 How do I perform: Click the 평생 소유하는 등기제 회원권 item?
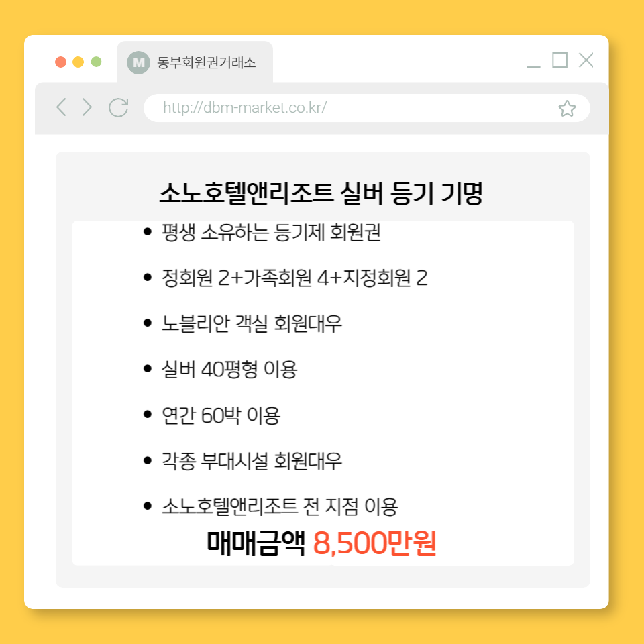pyautogui.click(x=271, y=233)
